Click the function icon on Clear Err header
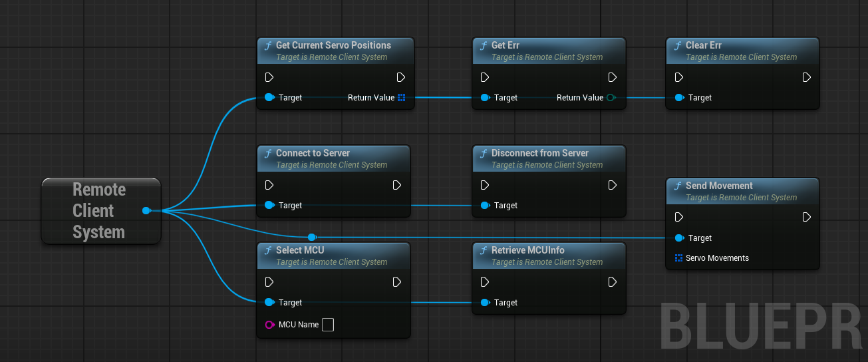868x362 pixels. coord(678,46)
